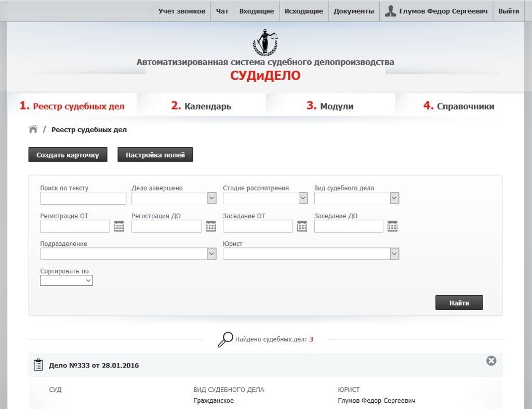Image resolution: width=532 pixels, height=409 pixels.
Task: Open the Справочники tab
Action: (459, 106)
